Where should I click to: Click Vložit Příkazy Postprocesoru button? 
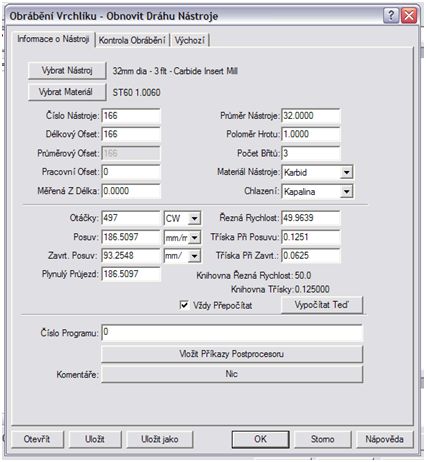[x=232, y=354]
